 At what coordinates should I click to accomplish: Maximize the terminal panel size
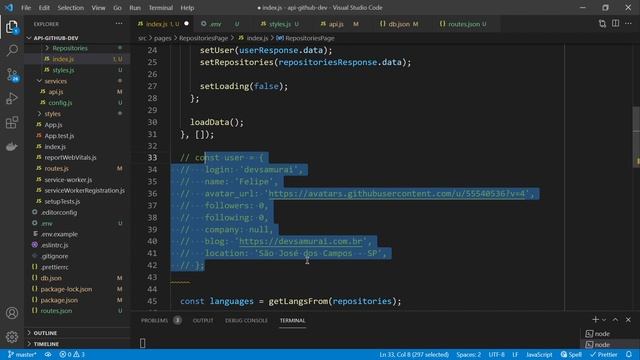tap(615, 320)
